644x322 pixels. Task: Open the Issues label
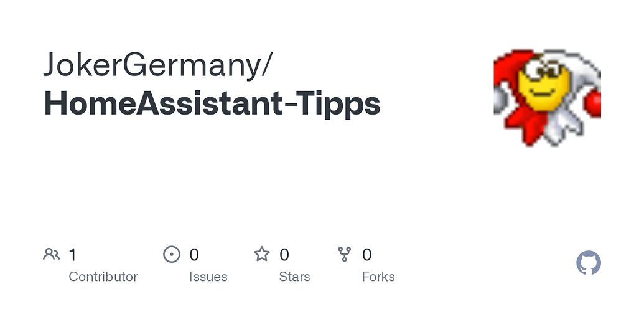(208, 277)
